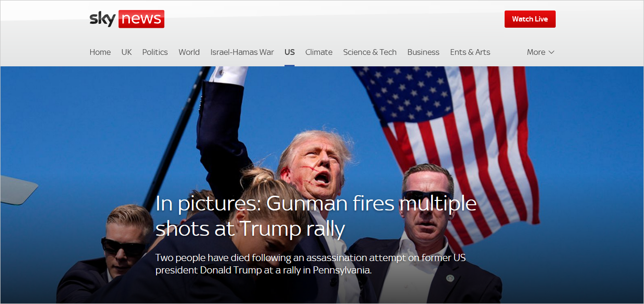644x304 pixels.
Task: Select Science & Tech in the navigation
Action: pyautogui.click(x=370, y=52)
